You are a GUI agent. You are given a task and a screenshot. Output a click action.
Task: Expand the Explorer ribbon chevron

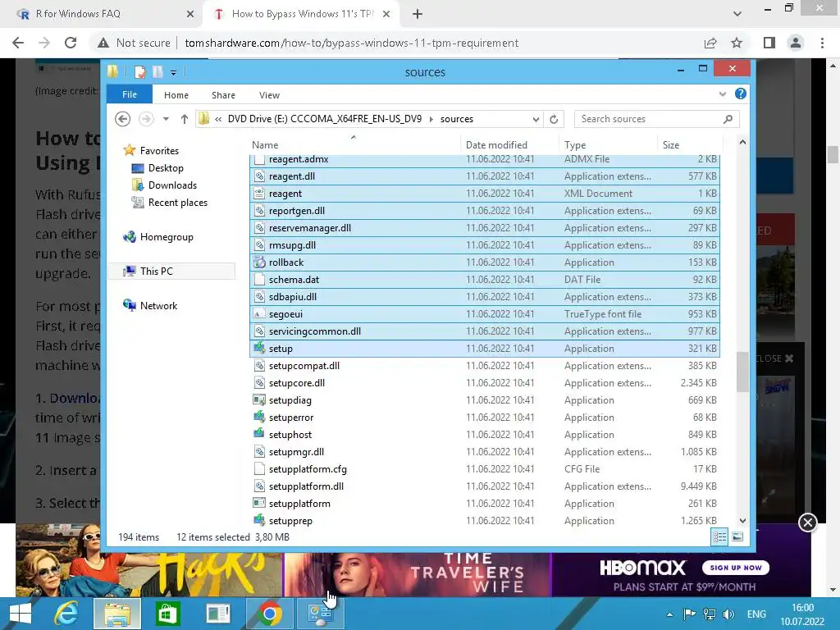coord(722,94)
